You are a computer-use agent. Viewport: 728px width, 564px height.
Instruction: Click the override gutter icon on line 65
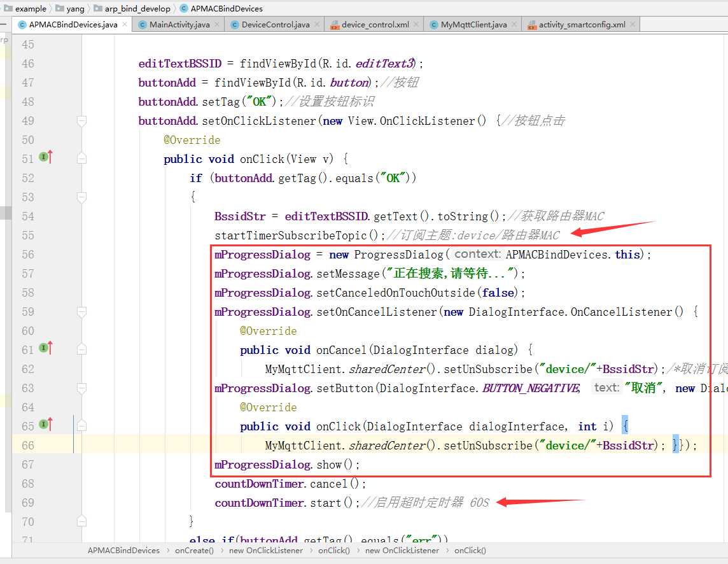46,424
